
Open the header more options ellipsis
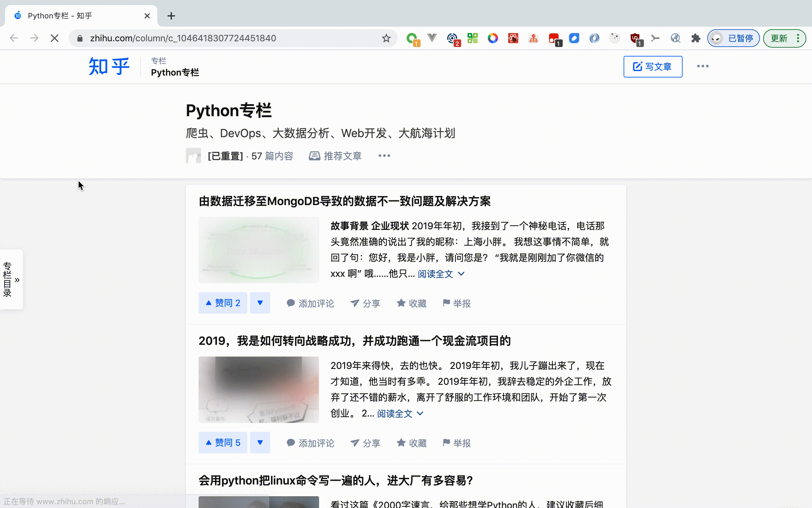(x=703, y=66)
